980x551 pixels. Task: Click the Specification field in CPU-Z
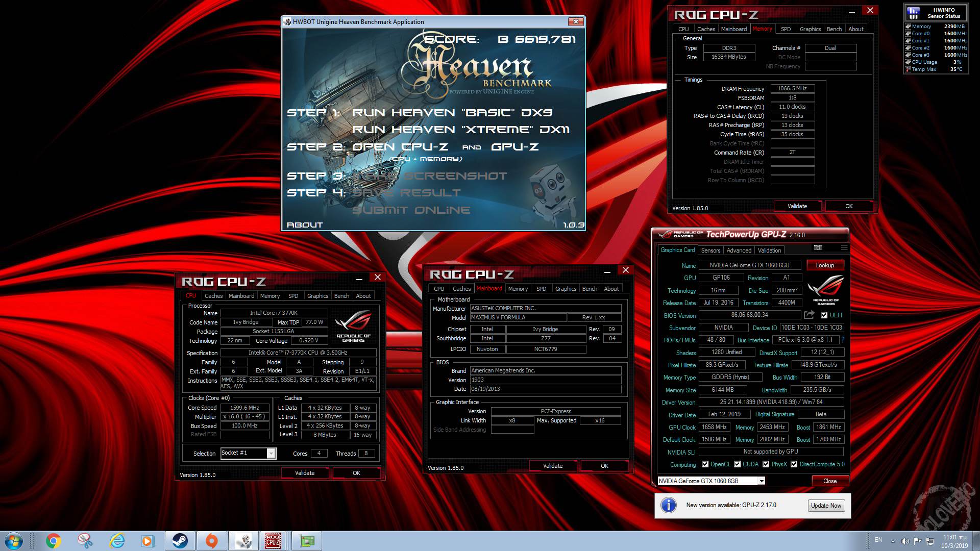click(x=299, y=353)
